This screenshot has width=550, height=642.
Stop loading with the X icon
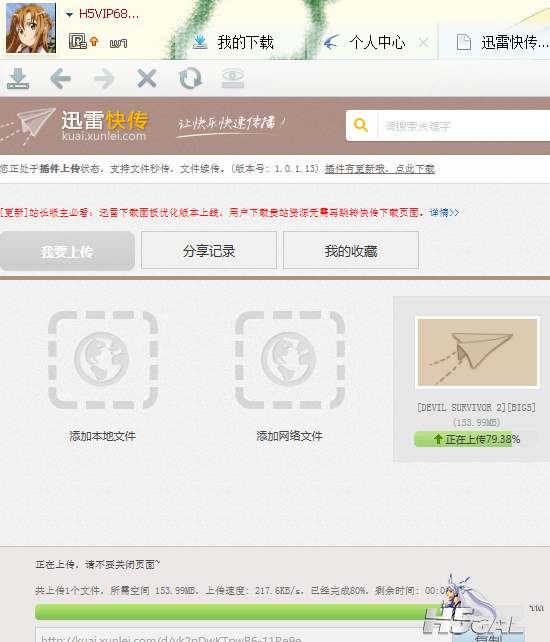147,78
